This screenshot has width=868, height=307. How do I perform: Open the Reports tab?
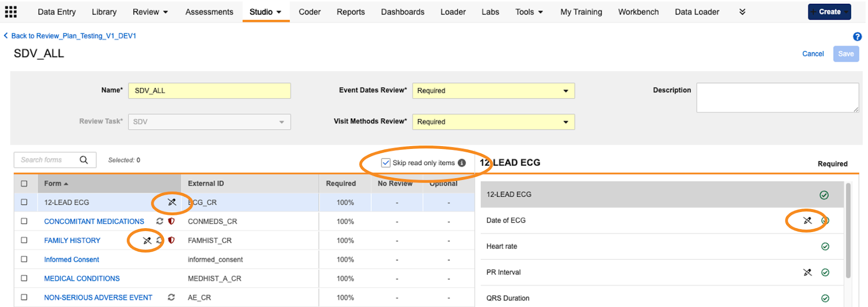350,12
